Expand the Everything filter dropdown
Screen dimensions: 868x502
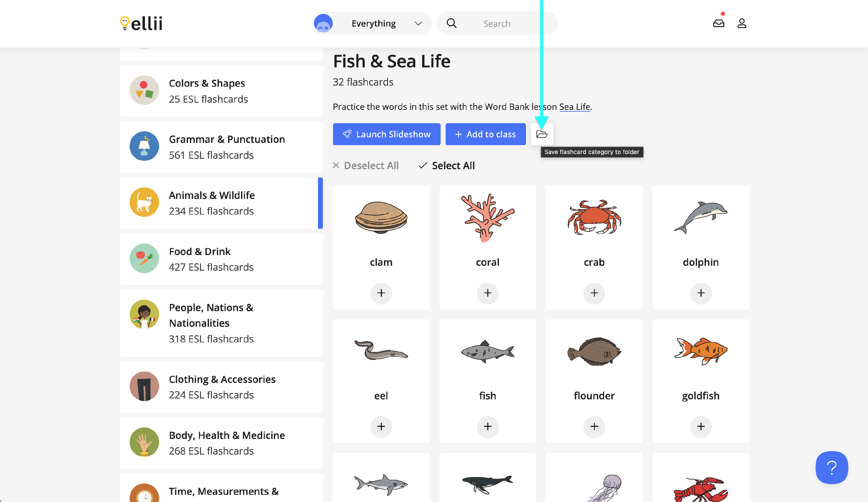[373, 23]
